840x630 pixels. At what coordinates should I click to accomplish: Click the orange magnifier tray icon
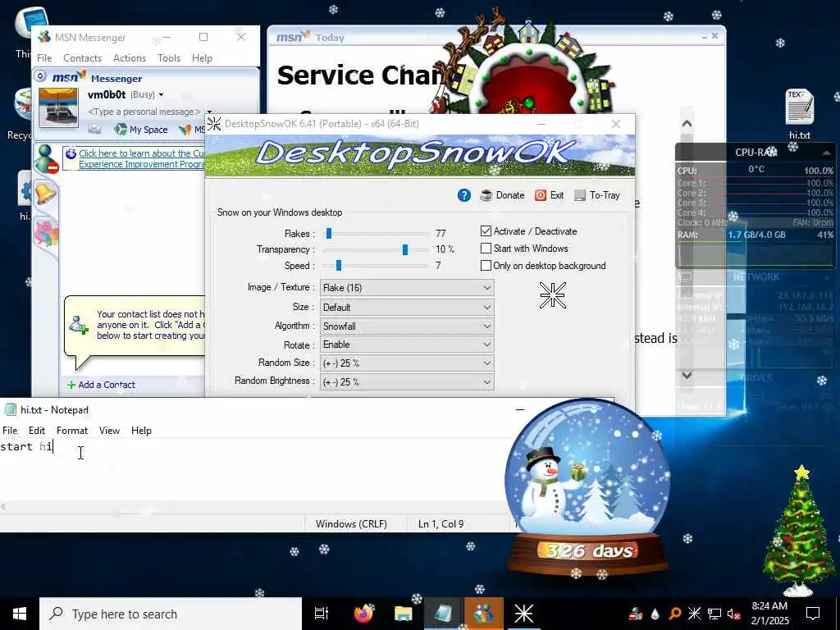coord(675,614)
